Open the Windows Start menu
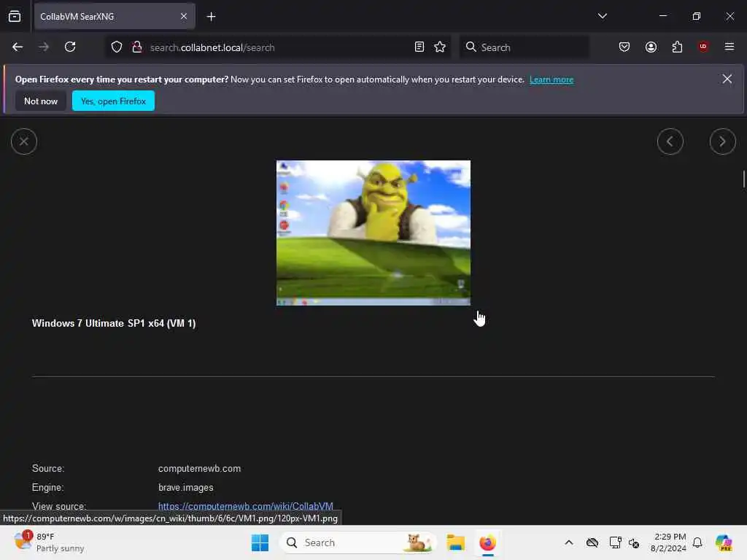Image resolution: width=747 pixels, height=560 pixels. pyautogui.click(x=260, y=542)
